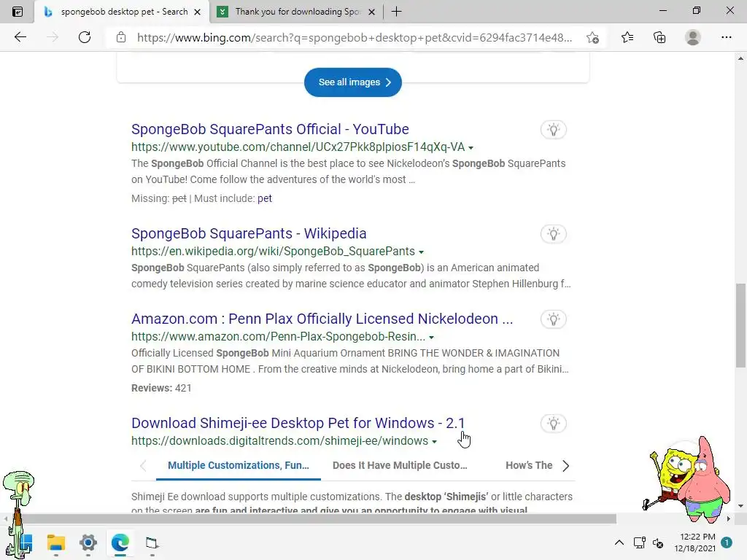This screenshot has width=747, height=560.
Task: Click the must include pet link
Action: [264, 198]
